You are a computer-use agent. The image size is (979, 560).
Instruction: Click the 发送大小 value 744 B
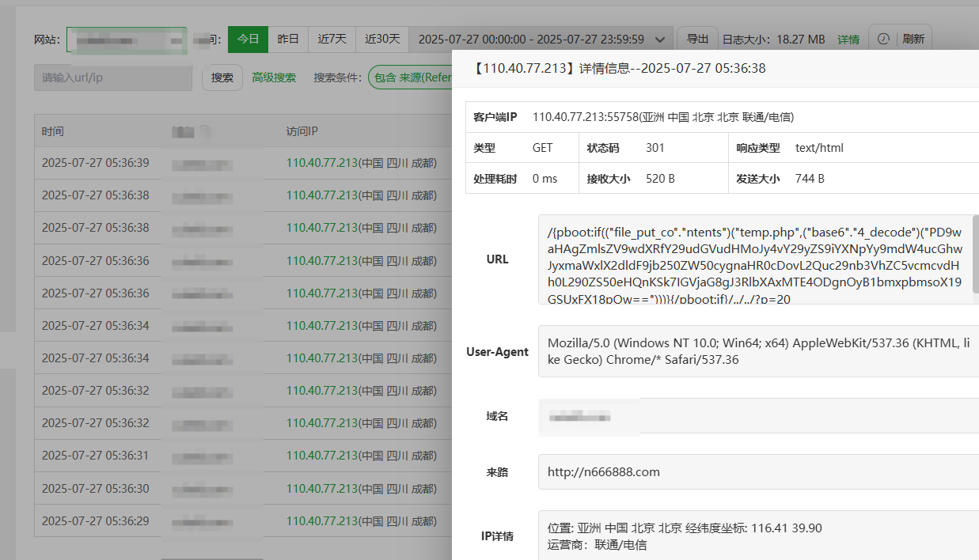tap(810, 179)
